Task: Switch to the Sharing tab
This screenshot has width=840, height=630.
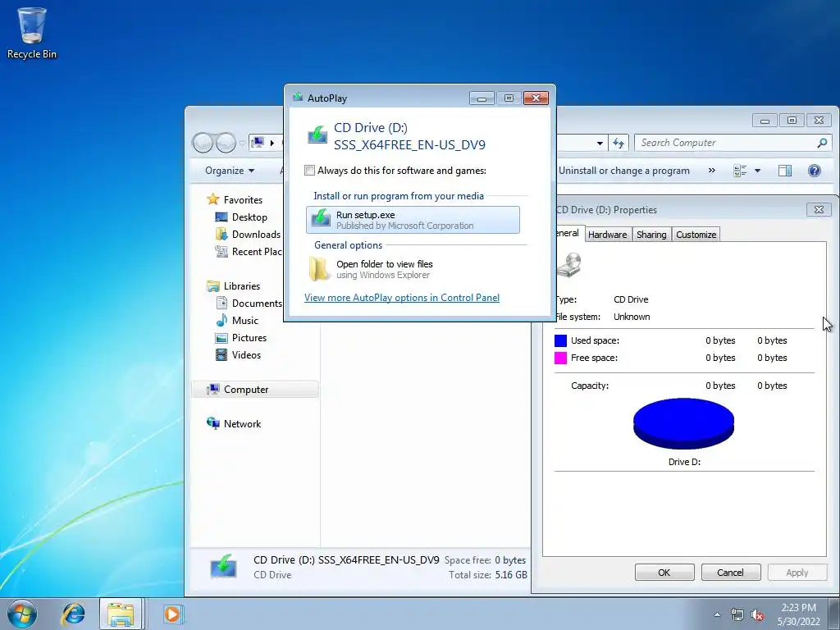Action: pyautogui.click(x=651, y=234)
